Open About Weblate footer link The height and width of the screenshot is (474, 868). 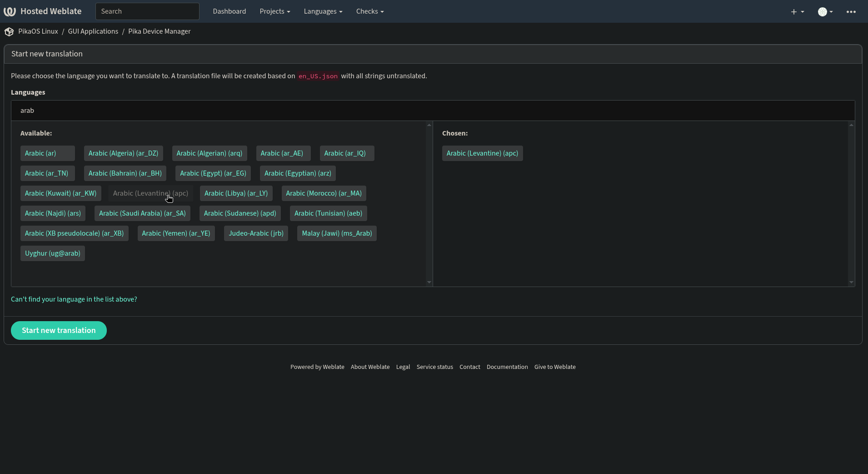pyautogui.click(x=370, y=367)
